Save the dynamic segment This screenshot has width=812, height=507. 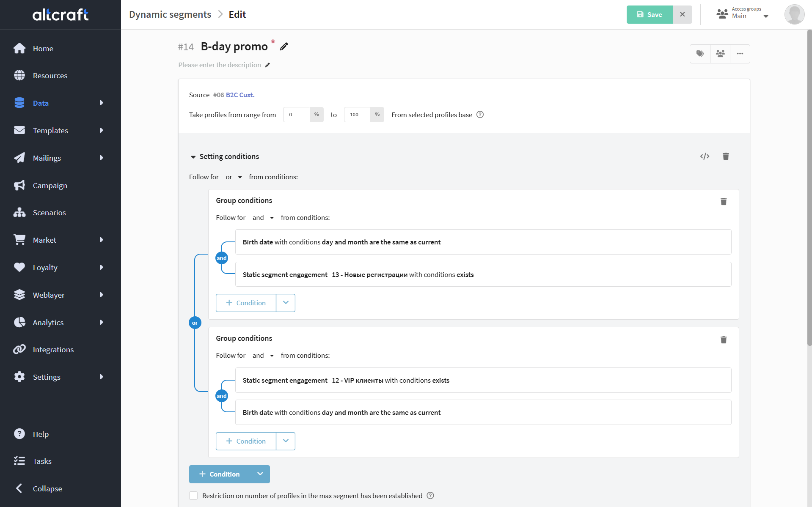coord(649,14)
